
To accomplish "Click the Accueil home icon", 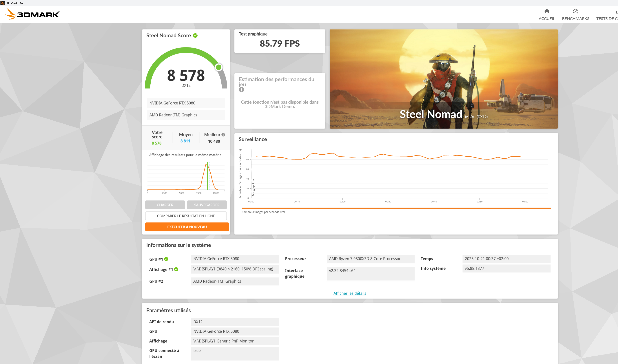I will click(547, 11).
